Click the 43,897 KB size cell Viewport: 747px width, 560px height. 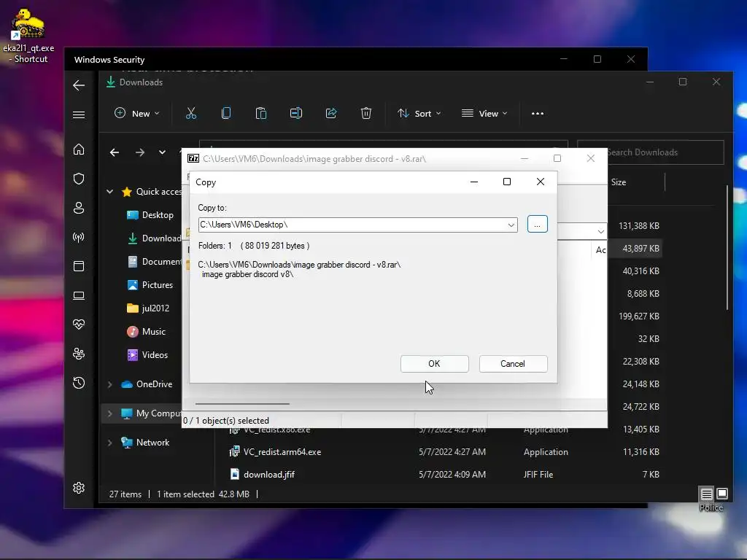click(640, 249)
